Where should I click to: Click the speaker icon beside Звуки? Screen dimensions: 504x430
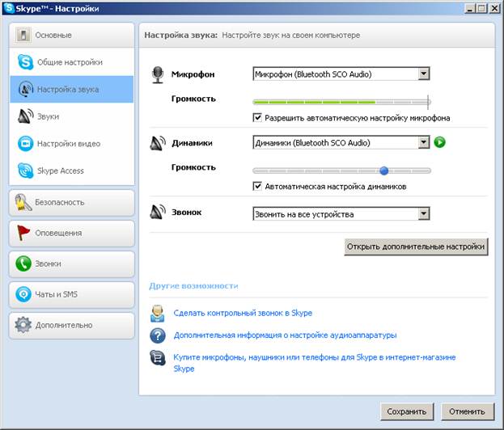[x=26, y=116]
